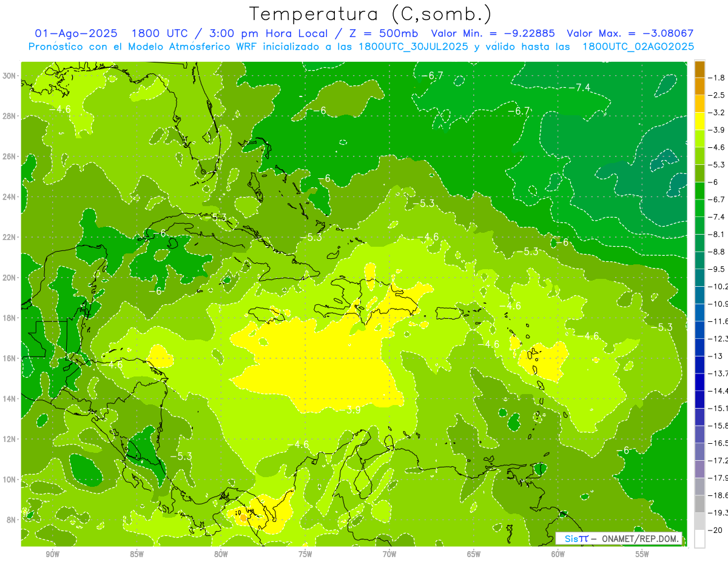
Task: Click the colorbar swatch between -13 and -13.7
Action: click(x=699, y=365)
